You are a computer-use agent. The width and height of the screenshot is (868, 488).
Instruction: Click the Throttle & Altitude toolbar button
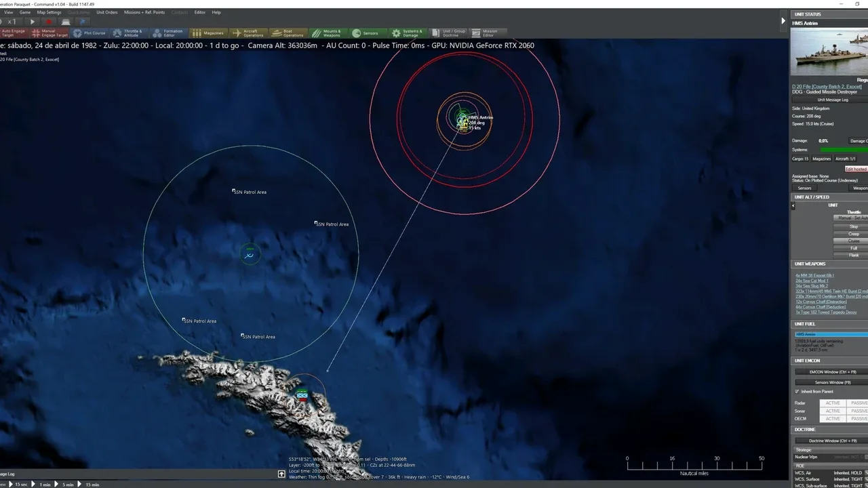click(127, 33)
